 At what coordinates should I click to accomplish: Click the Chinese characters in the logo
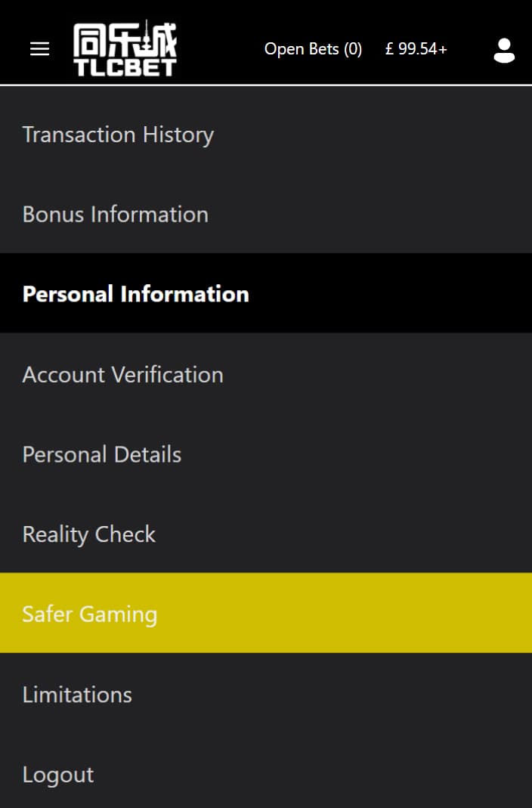click(125, 39)
